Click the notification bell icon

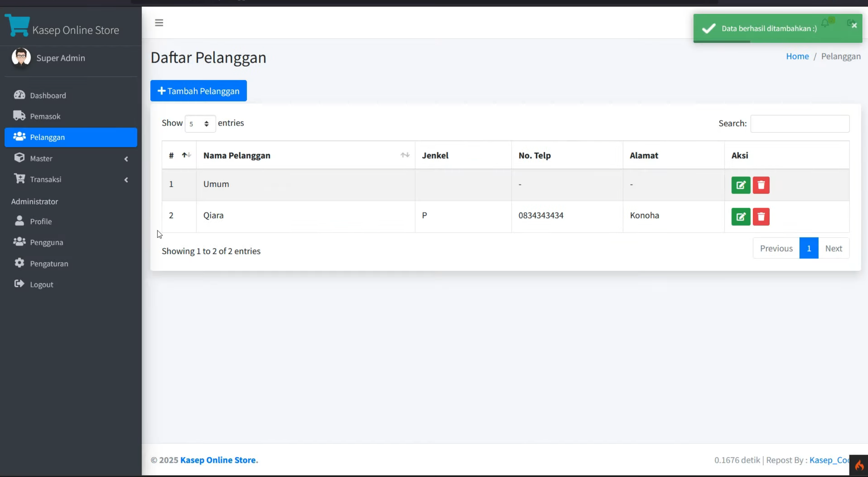[825, 23]
